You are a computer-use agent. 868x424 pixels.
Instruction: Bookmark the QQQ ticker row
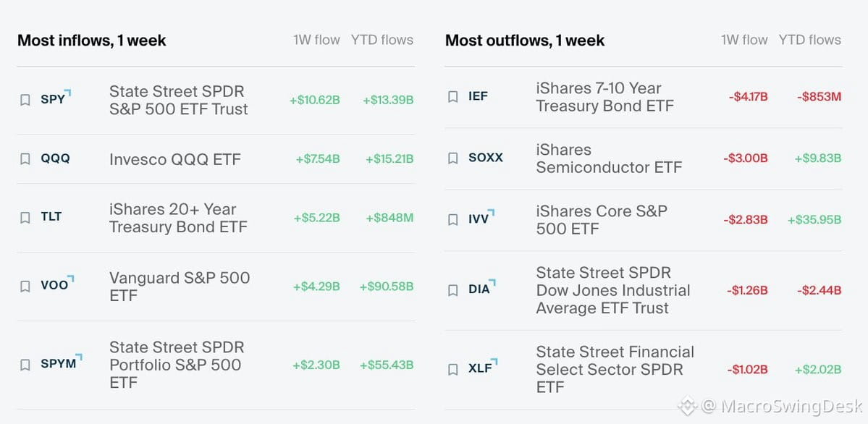point(25,159)
